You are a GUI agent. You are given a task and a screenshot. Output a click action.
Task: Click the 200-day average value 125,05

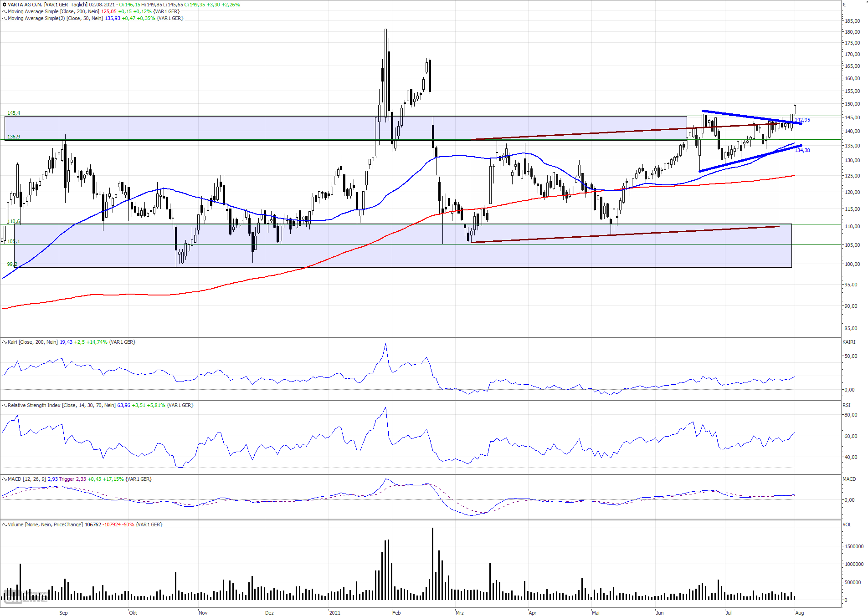click(x=108, y=11)
